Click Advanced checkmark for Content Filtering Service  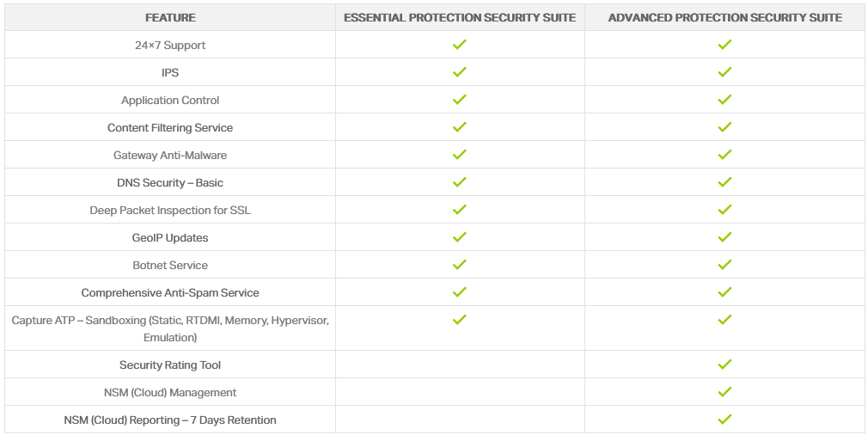[724, 126]
